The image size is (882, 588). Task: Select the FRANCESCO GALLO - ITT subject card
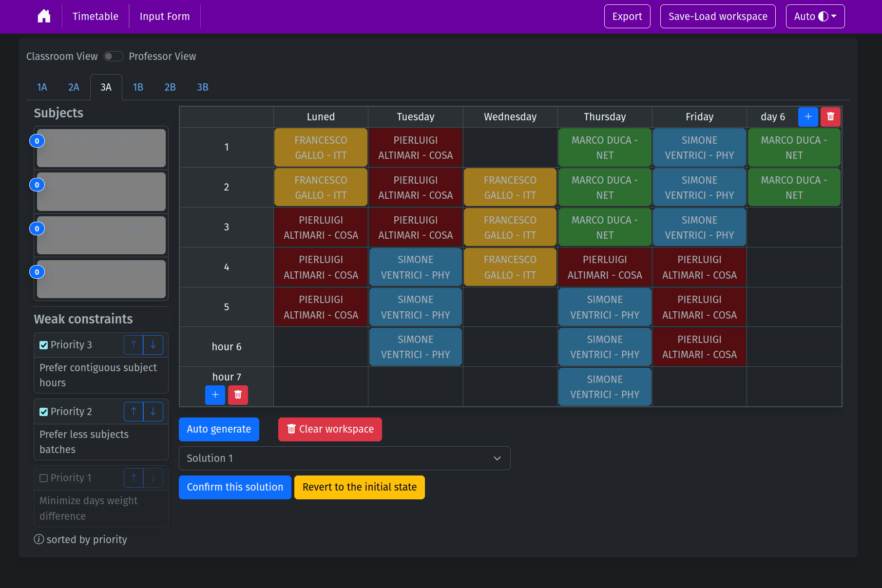(x=101, y=279)
